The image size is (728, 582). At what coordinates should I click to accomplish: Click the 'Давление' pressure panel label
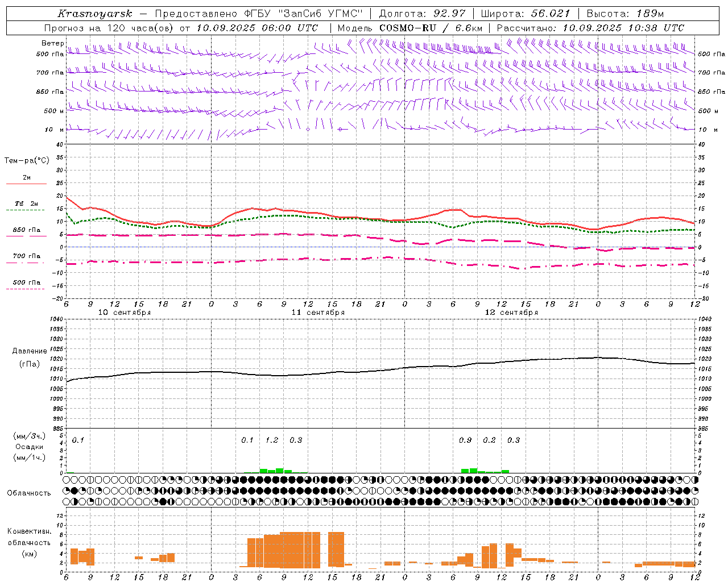(30, 351)
